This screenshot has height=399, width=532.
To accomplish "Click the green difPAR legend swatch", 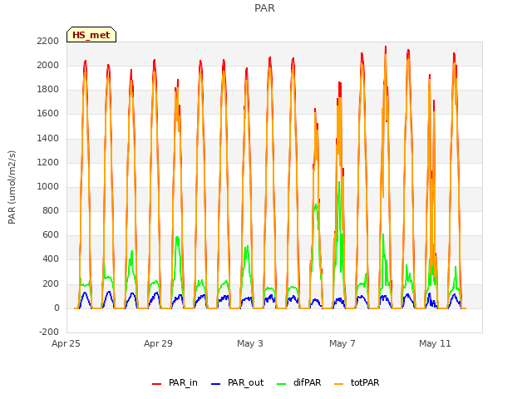I will (x=281, y=384).
